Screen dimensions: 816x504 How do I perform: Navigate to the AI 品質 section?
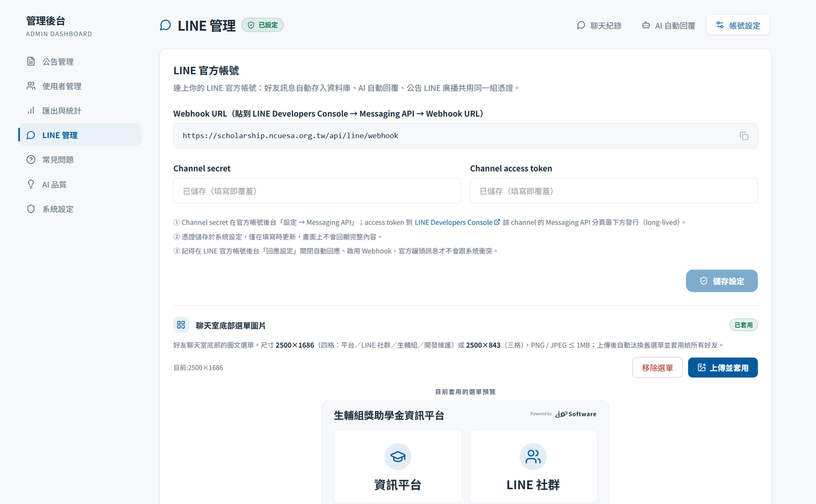pyautogui.click(x=80, y=184)
